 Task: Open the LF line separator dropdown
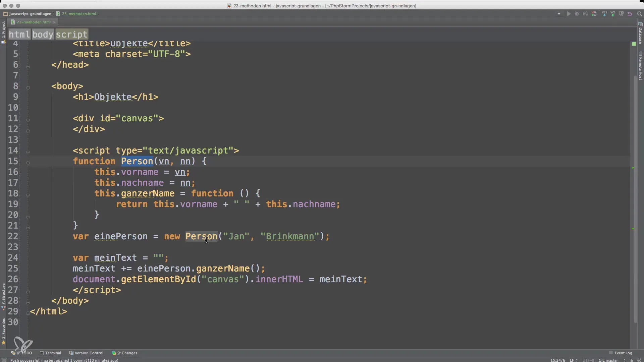coord(573,360)
